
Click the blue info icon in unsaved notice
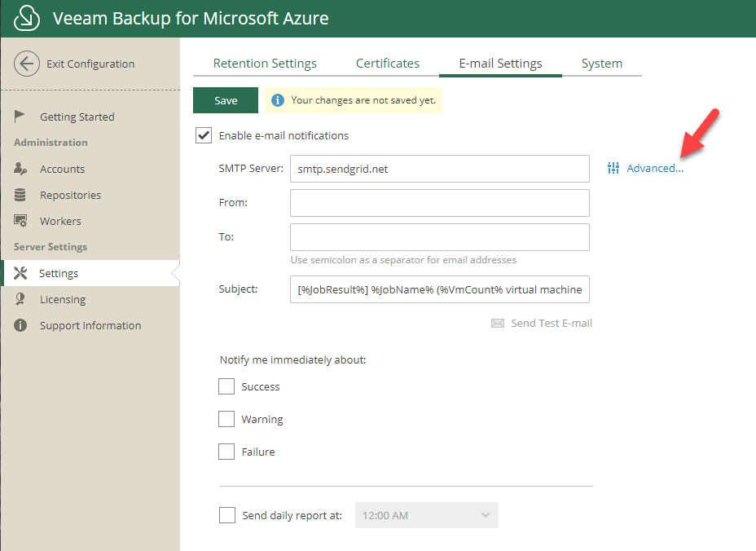pos(278,100)
